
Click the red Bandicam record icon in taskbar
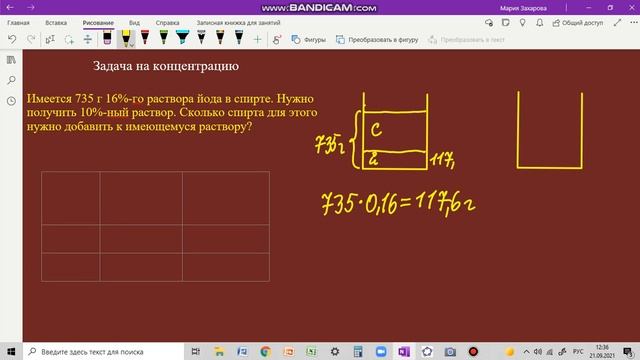coord(473,351)
